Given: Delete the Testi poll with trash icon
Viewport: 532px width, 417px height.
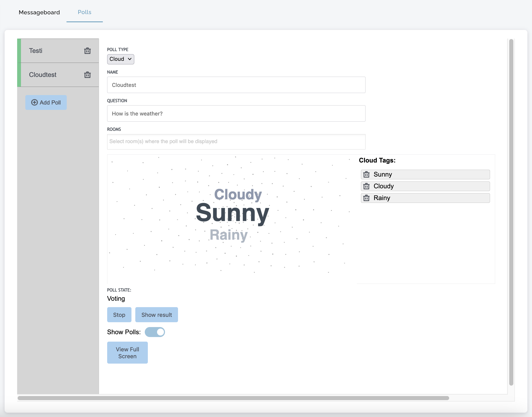Looking at the screenshot, I should (87, 51).
